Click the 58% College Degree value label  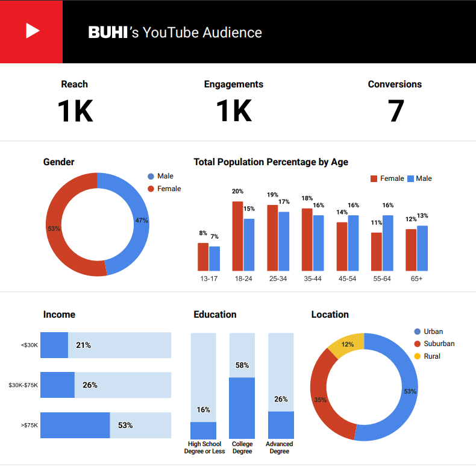242,365
